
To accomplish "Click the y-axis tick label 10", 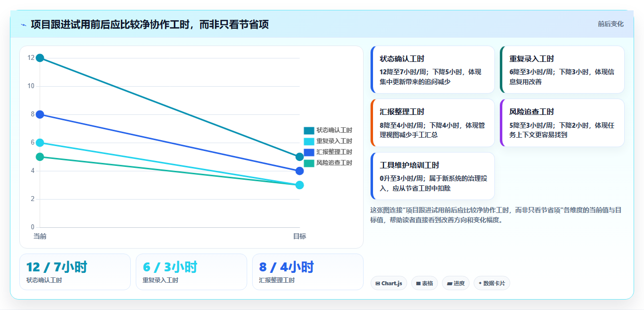I will 31,86.
